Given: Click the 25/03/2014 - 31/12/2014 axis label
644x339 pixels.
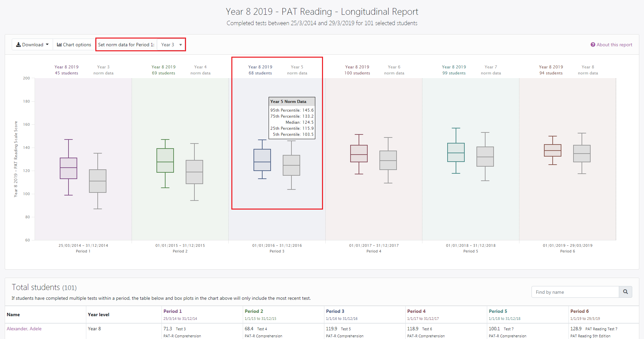Looking at the screenshot, I should point(83,245).
